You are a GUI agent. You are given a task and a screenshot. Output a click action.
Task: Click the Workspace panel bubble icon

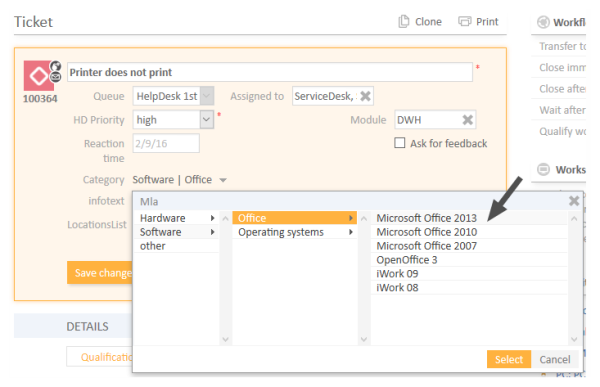click(x=543, y=169)
